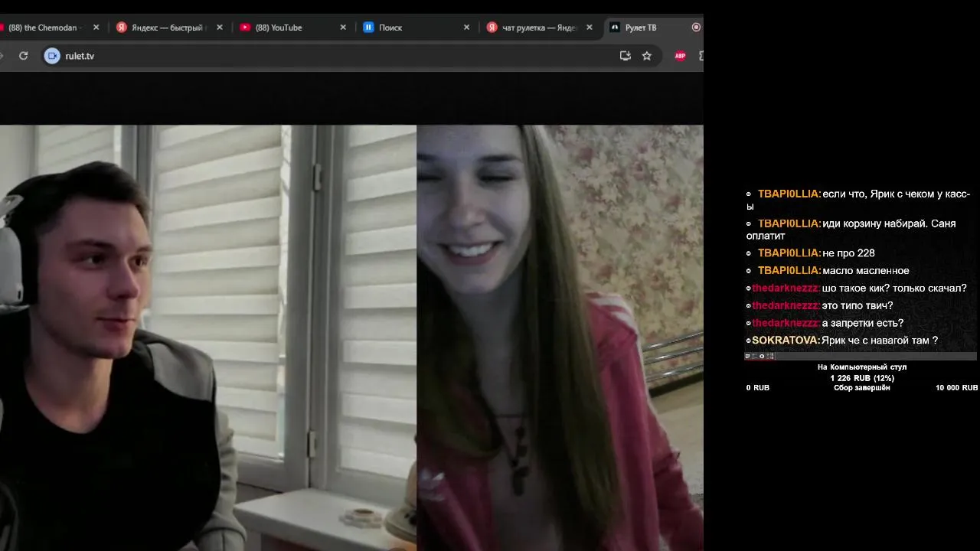The image size is (980, 551).
Task: Click the '10 000 RUB' goal value
Action: point(956,388)
